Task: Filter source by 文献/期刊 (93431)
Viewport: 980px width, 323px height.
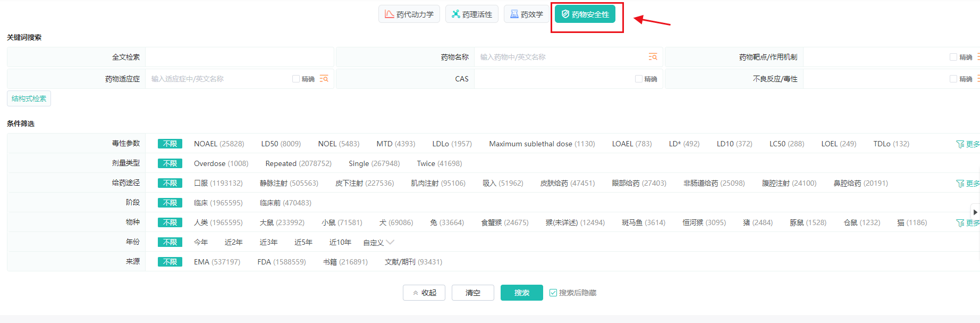Action: tap(413, 262)
